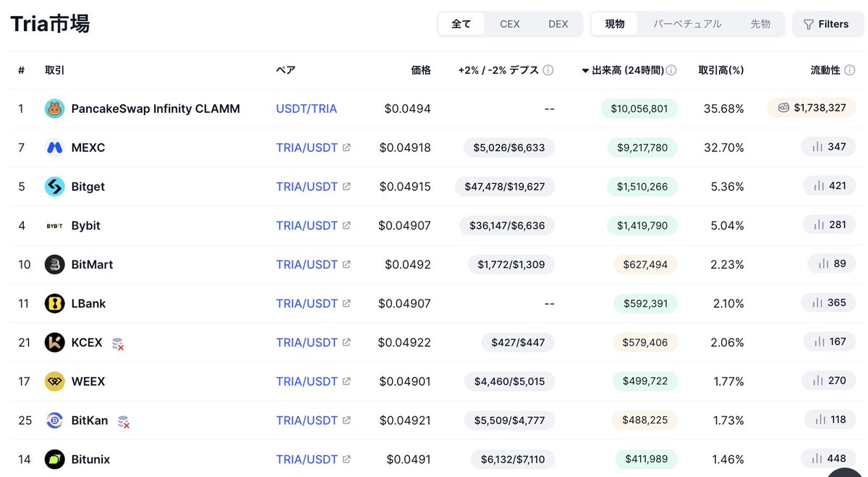868x477 pixels.
Task: Click external link icon in BitKan row
Action: [x=346, y=421]
